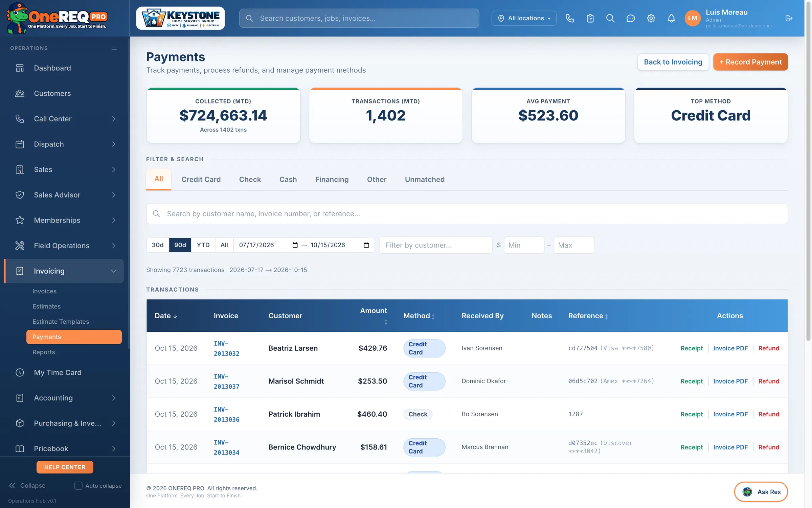This screenshot has width=812, height=508.
Task: Switch to the Unmatched tab
Action: tap(425, 180)
